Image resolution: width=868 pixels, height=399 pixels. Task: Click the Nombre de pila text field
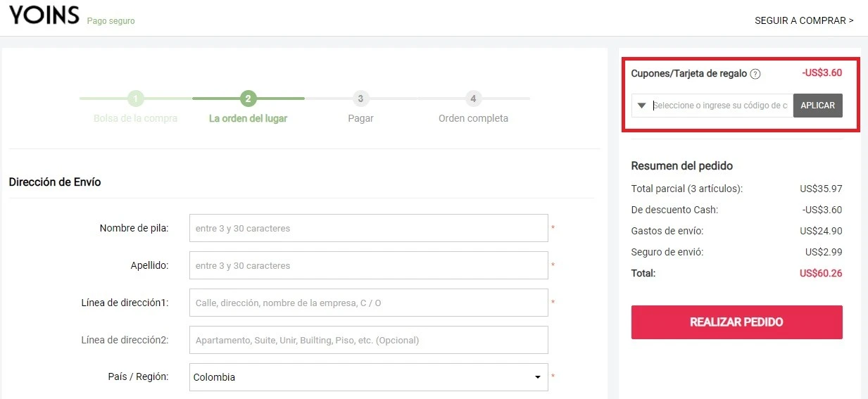point(368,228)
